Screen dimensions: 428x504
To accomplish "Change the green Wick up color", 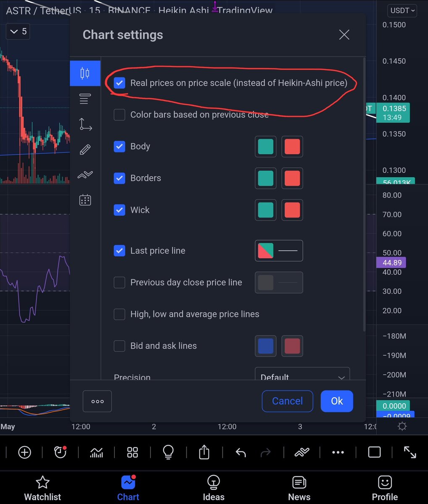I will 265,210.
